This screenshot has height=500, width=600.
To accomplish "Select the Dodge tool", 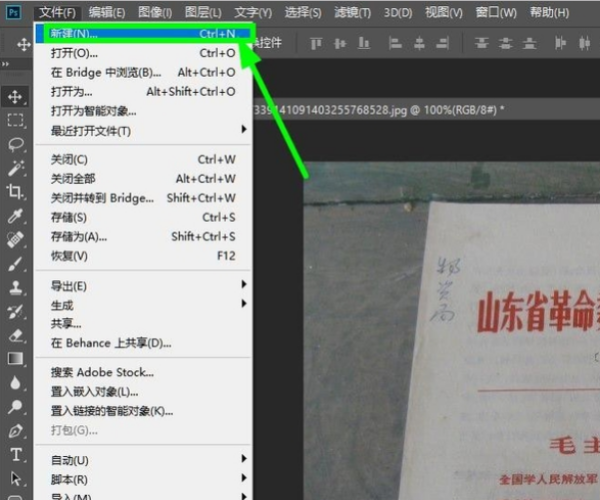I will point(15,407).
